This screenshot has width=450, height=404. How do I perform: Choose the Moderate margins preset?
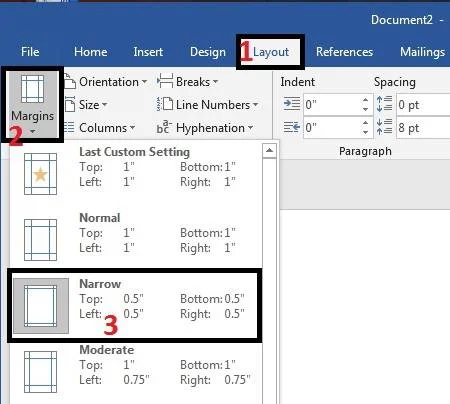point(135,372)
